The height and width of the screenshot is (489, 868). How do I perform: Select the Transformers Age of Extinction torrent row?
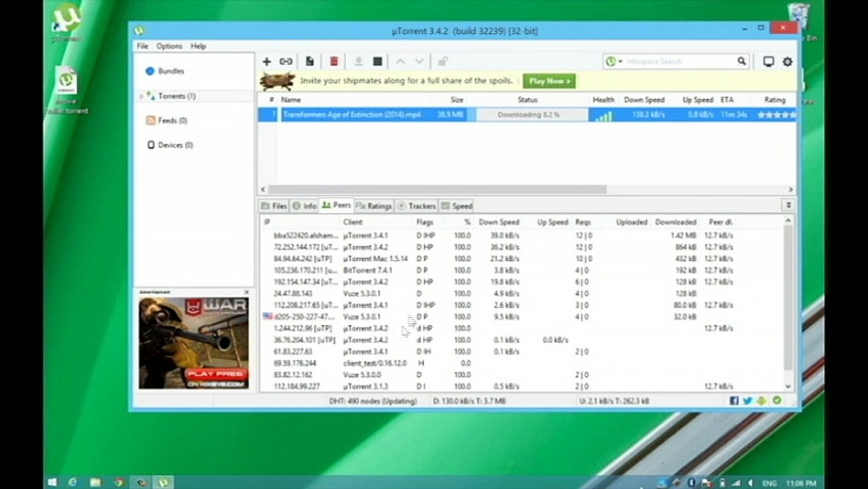pyautogui.click(x=527, y=115)
